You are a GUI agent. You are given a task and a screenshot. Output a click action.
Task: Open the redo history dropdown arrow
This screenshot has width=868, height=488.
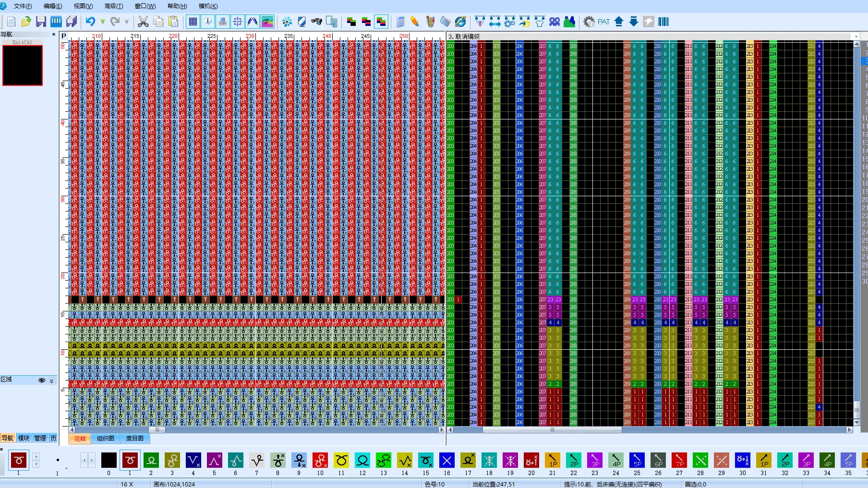tap(127, 22)
